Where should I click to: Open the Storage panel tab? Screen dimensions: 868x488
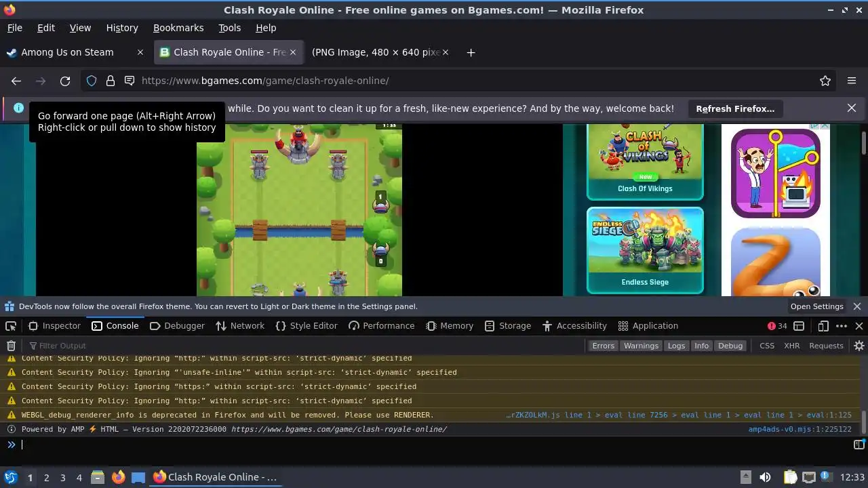[x=508, y=326]
